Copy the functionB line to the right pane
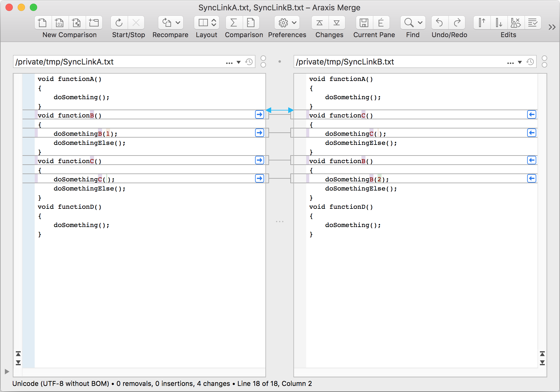This screenshot has width=560, height=392. tap(259, 114)
